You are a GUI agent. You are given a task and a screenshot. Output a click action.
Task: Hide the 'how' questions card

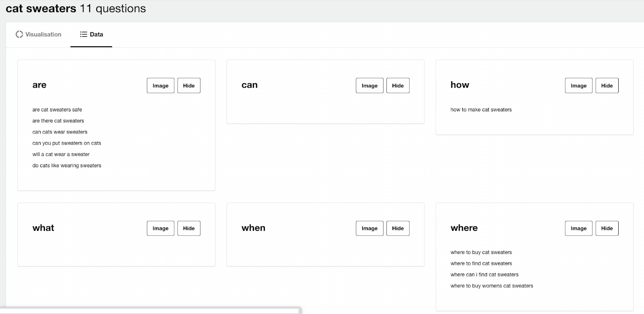[x=607, y=86]
